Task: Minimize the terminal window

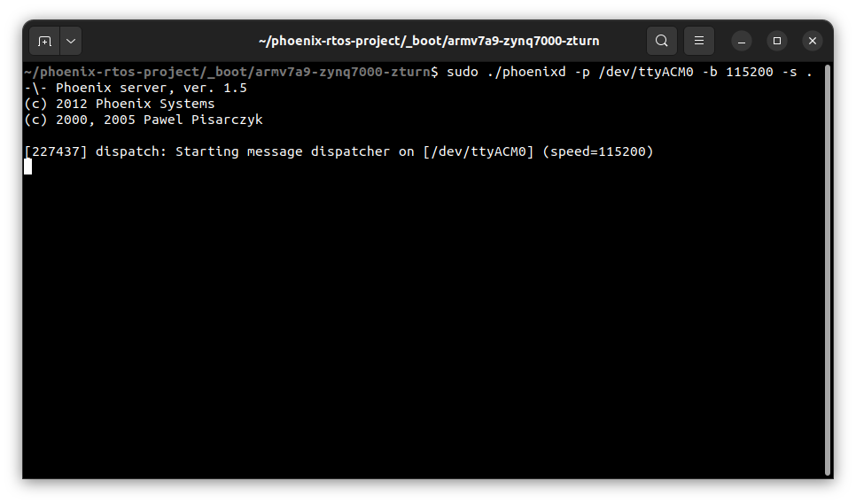Action: (x=742, y=41)
